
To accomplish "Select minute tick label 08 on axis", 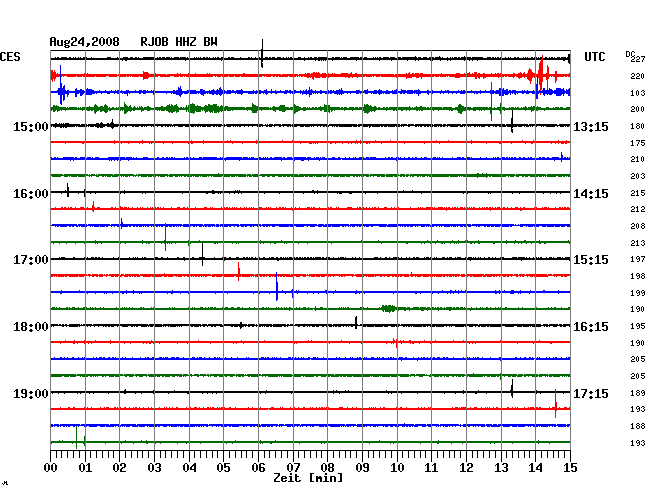I will 327,467.
